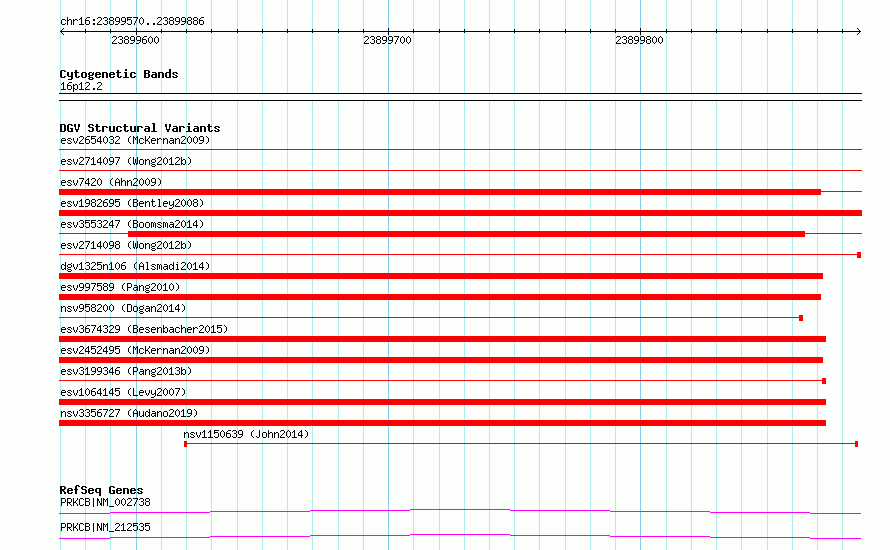Select the esv7420 (Ahn2009) variant label
This screenshot has width=890, height=550.
tap(111, 182)
